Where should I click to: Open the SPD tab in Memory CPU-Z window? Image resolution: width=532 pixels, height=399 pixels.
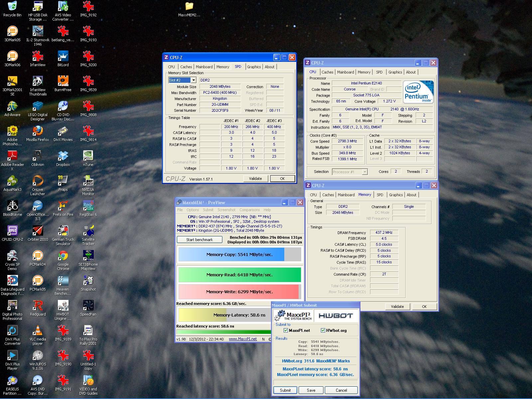pos(380,195)
